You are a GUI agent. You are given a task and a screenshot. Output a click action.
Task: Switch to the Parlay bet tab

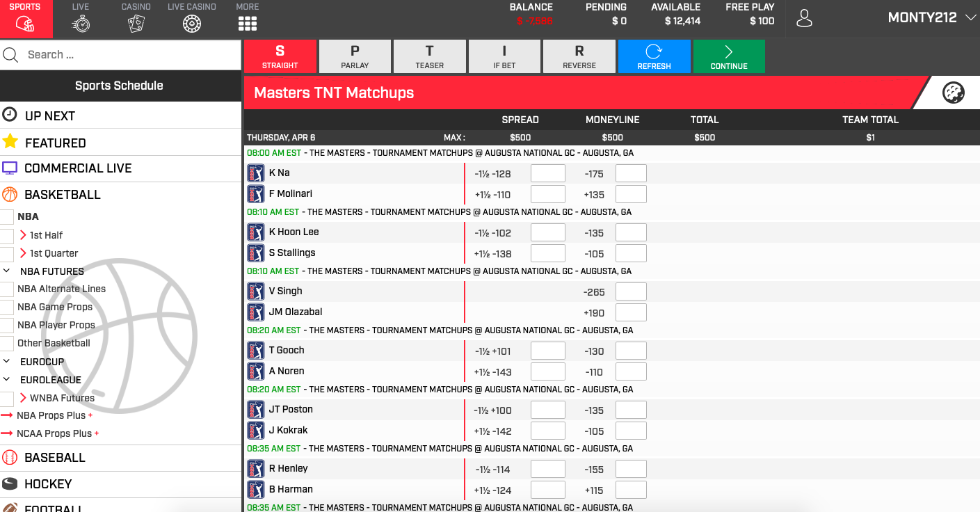(355, 56)
